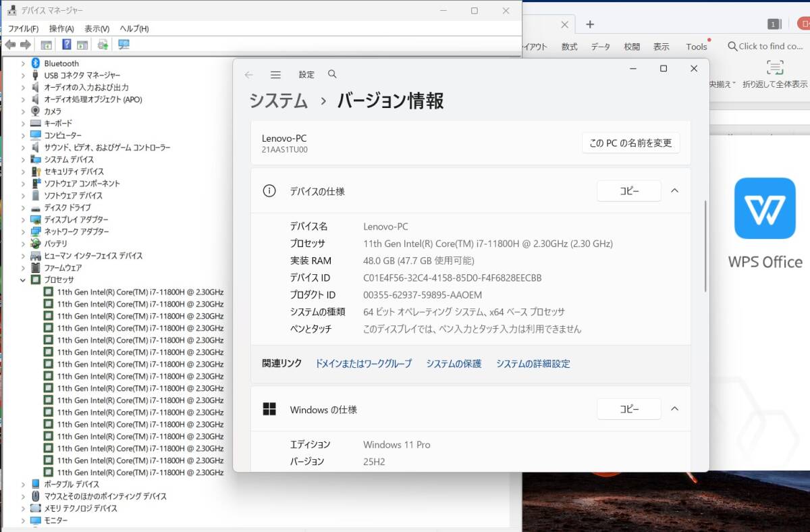Open the 表示 menu in Device Manager
This screenshot has width=810, height=532.
96,28
